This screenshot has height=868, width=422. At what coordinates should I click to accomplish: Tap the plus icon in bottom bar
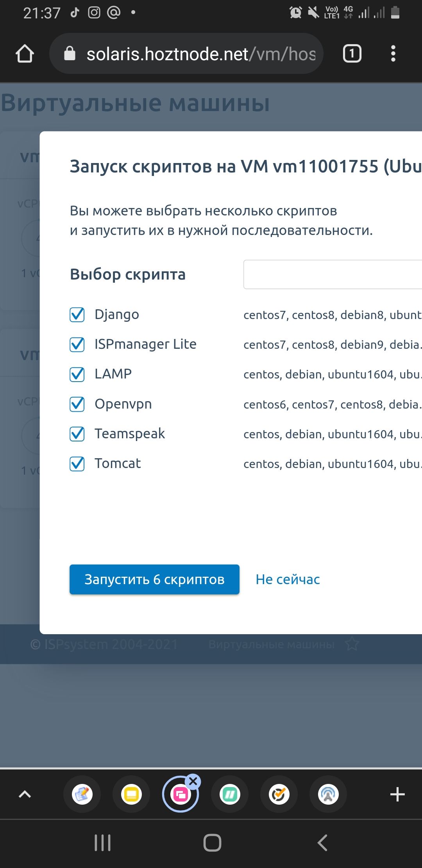(397, 794)
